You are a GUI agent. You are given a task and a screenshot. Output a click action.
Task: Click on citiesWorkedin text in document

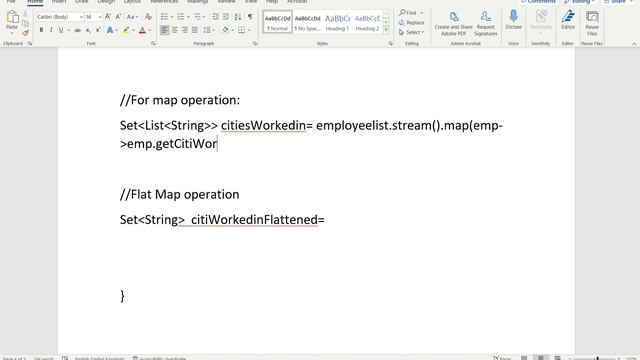263,125
